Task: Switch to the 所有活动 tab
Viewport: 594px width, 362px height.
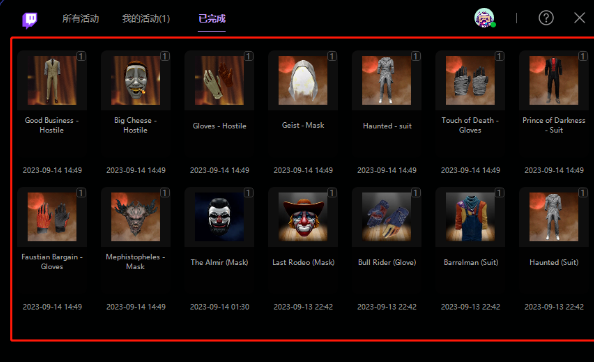Action: (80, 19)
